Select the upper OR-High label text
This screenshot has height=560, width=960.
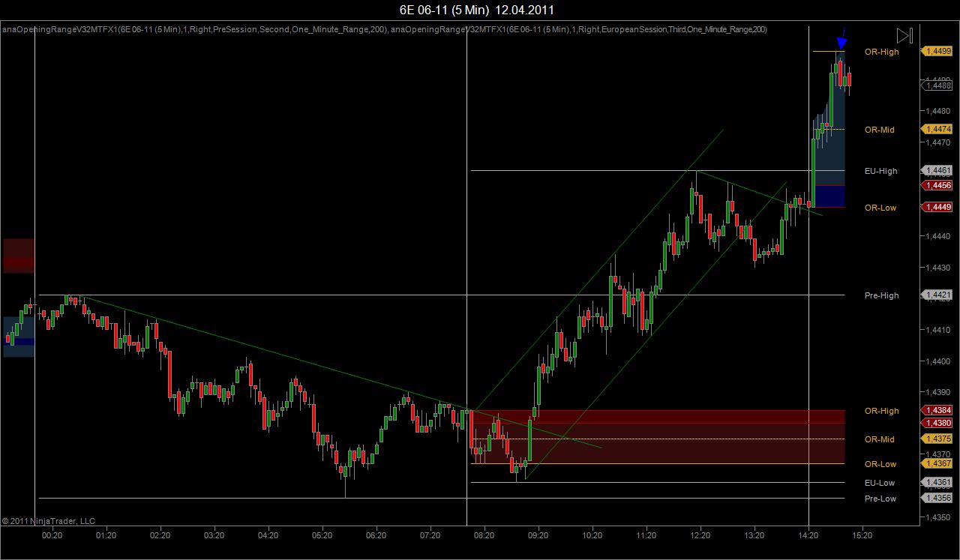881,52
